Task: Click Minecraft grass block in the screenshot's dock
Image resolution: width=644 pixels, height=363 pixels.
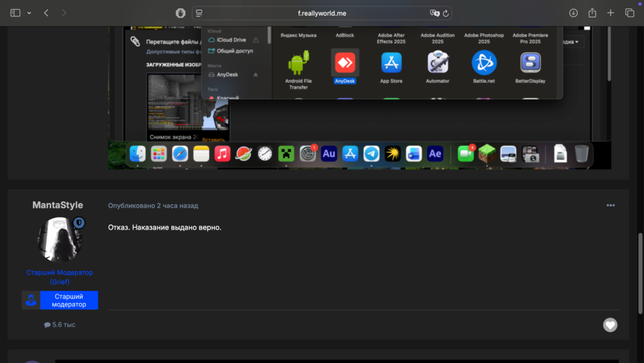Action: click(487, 153)
